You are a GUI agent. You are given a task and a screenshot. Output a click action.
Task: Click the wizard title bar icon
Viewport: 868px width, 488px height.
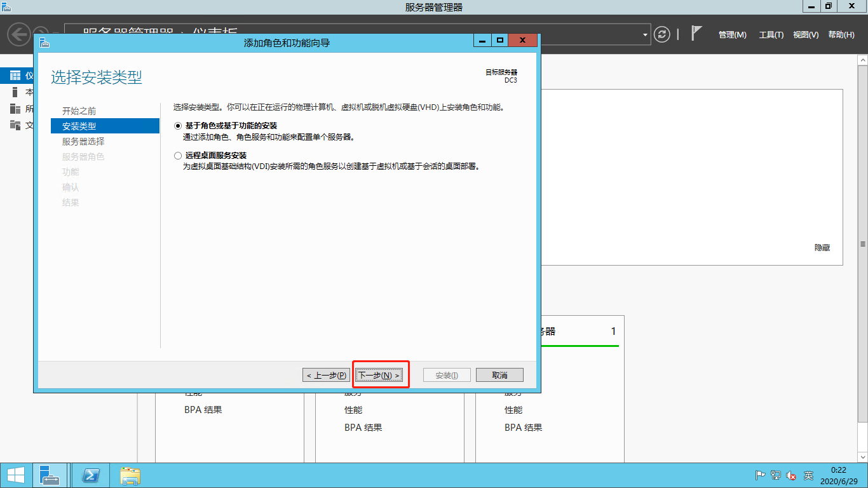pos(43,43)
